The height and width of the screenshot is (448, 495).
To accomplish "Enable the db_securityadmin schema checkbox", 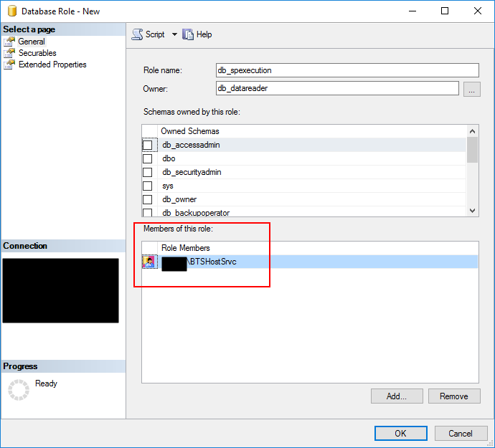I will pyautogui.click(x=148, y=172).
